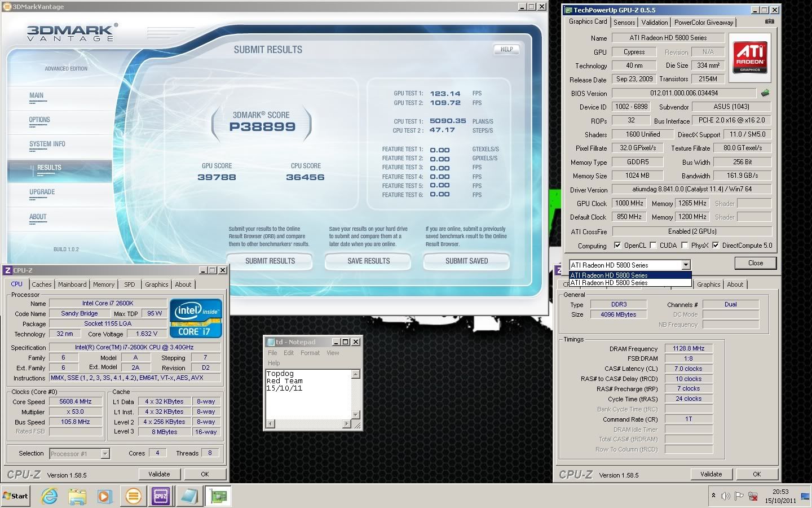This screenshot has width=812, height=508.
Task: Open the File menu in Notepad
Action: [x=273, y=353]
